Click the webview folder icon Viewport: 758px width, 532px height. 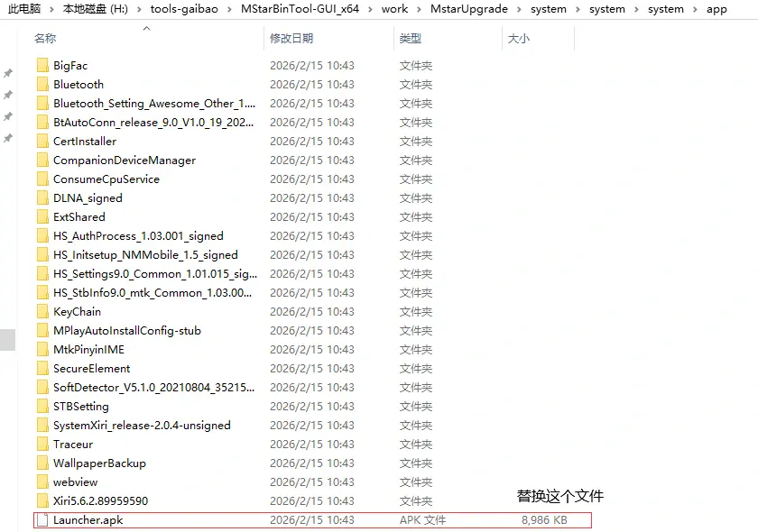click(42, 482)
